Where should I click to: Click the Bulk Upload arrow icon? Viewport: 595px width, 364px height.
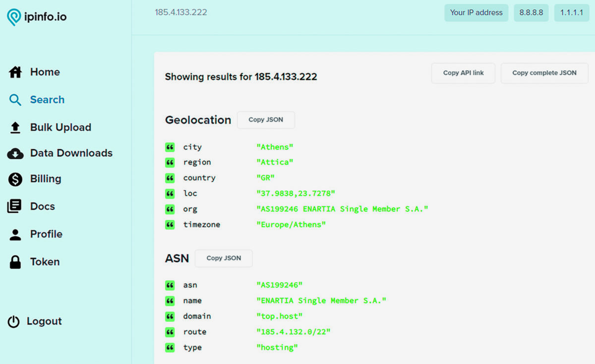tap(15, 128)
